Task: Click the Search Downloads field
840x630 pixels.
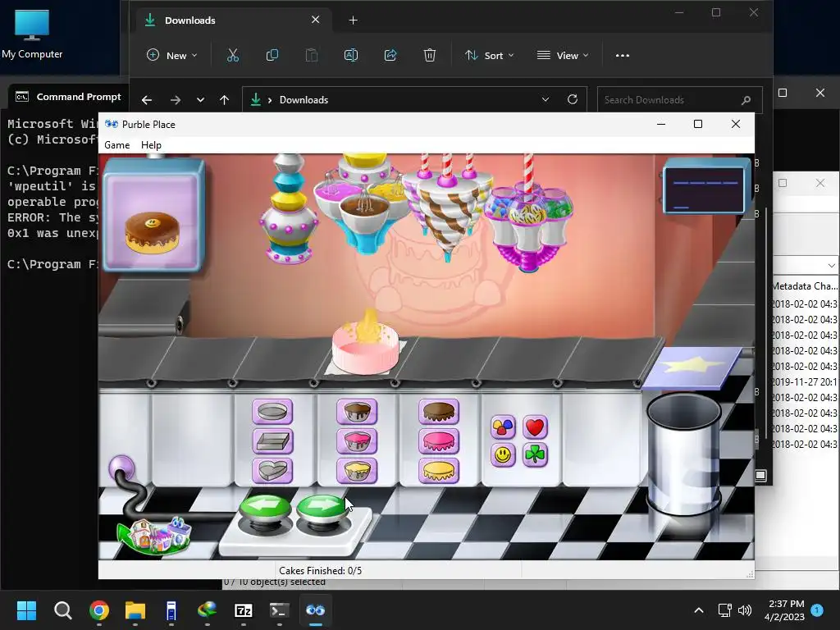Action: pyautogui.click(x=679, y=99)
